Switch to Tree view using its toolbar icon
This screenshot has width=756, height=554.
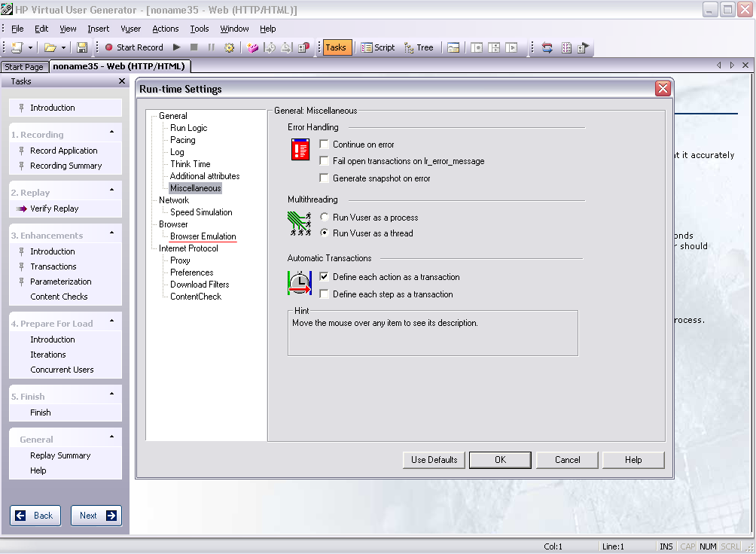point(419,47)
